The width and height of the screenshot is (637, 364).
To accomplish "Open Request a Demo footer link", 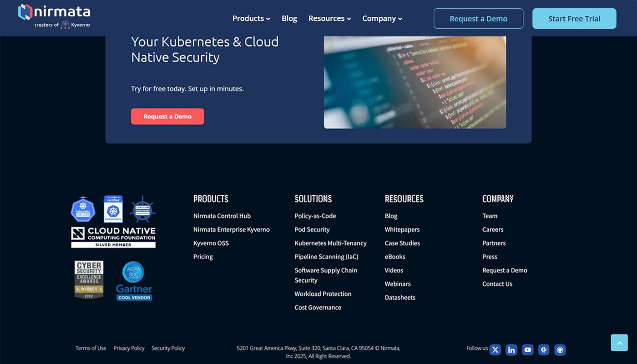I will (x=505, y=270).
